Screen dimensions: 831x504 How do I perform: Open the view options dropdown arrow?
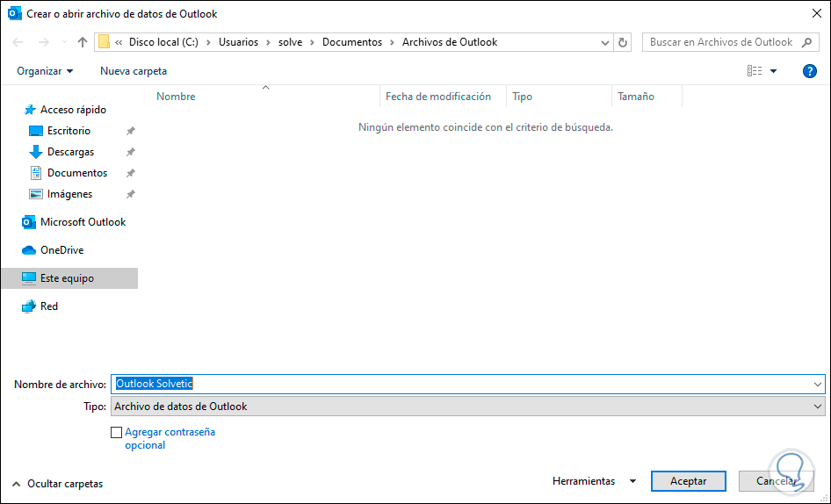(773, 71)
